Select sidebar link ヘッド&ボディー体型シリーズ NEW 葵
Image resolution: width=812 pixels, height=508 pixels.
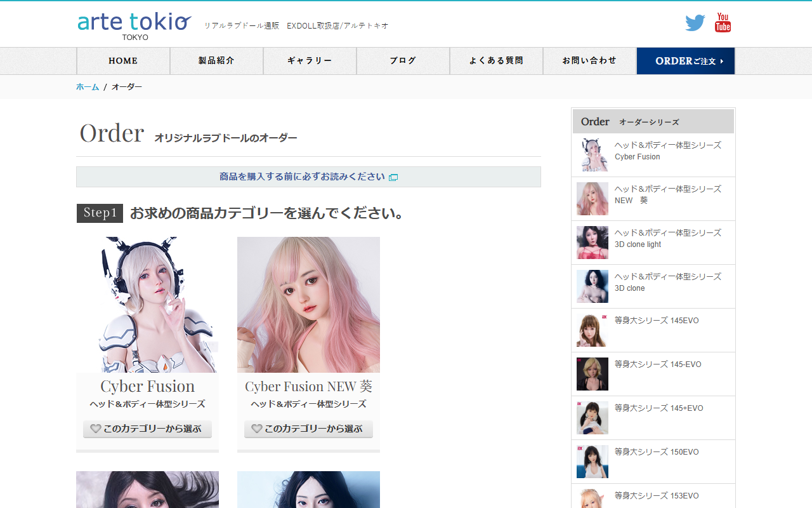(x=668, y=195)
